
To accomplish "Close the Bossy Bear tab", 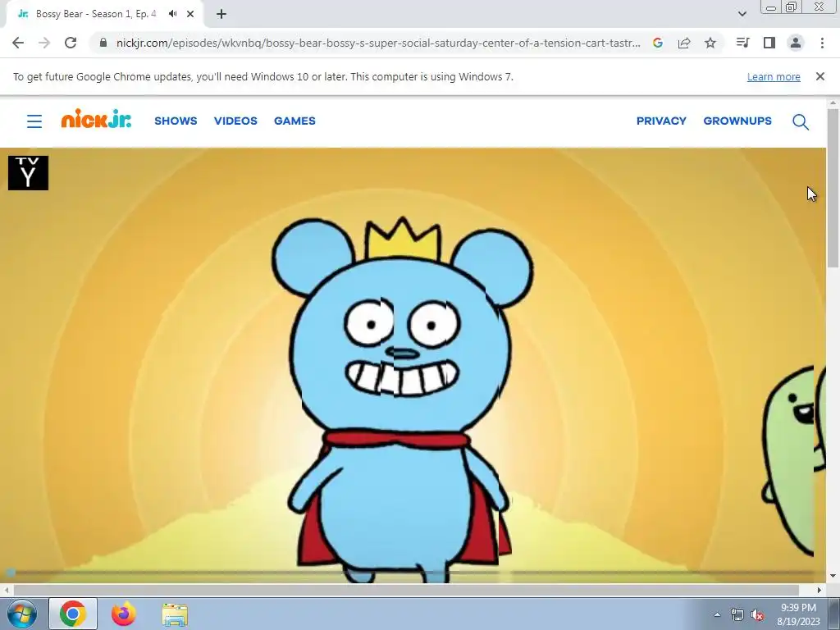I will click(x=190, y=14).
